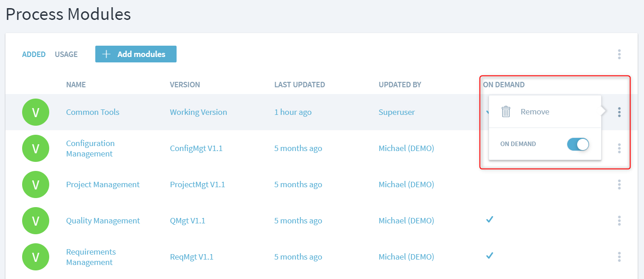644x279 pixels.
Task: Click the Common Tools green V avatar
Action: tap(35, 112)
